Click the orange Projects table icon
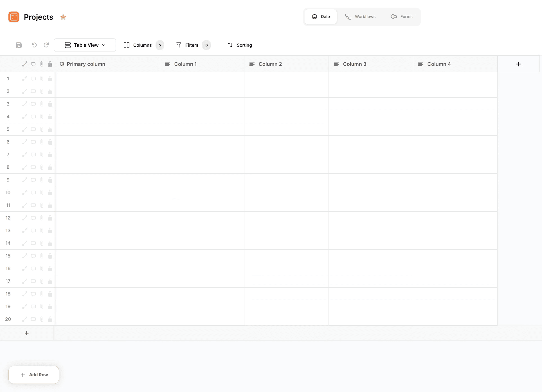 14,17
